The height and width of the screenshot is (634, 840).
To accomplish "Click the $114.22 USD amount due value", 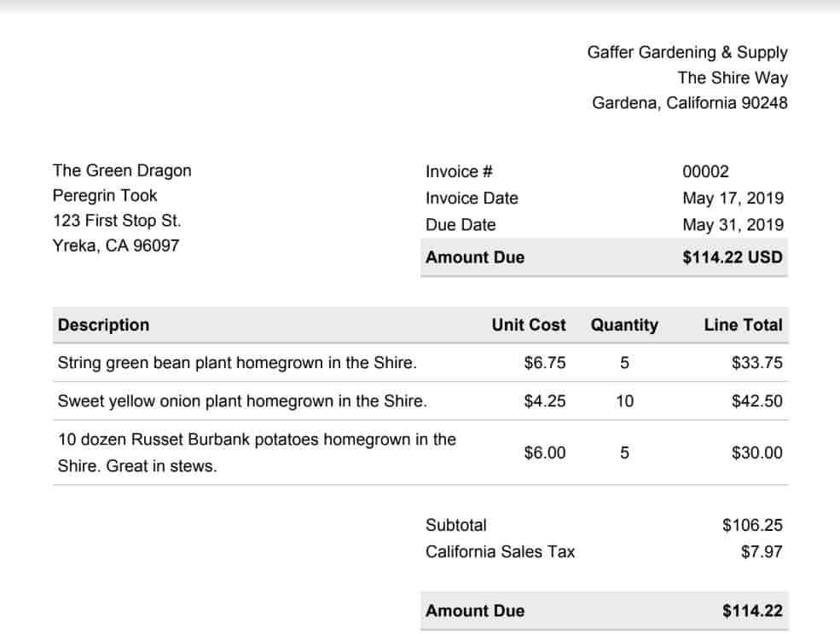I will click(x=733, y=257).
